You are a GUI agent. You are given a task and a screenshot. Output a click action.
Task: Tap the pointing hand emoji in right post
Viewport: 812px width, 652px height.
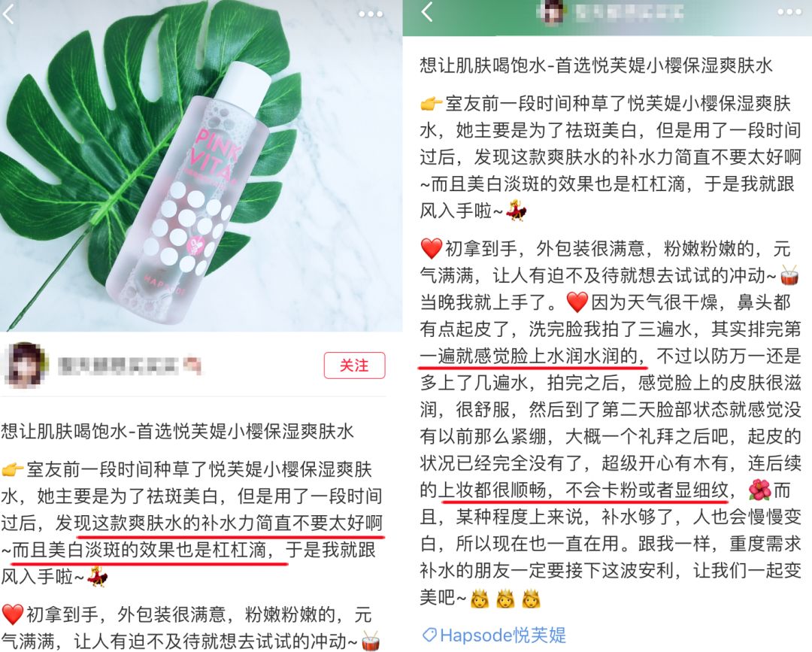[x=432, y=104]
